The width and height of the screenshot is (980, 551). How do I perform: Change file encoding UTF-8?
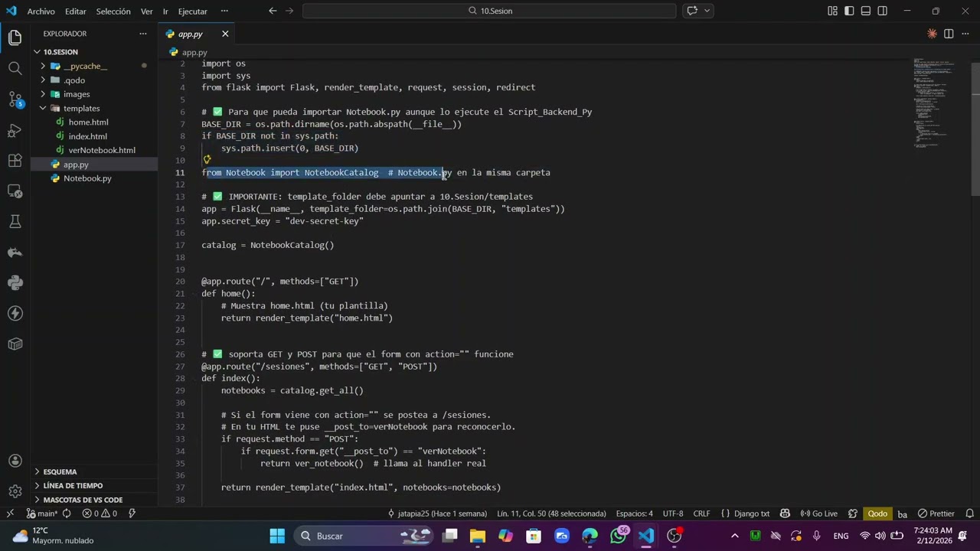(673, 514)
